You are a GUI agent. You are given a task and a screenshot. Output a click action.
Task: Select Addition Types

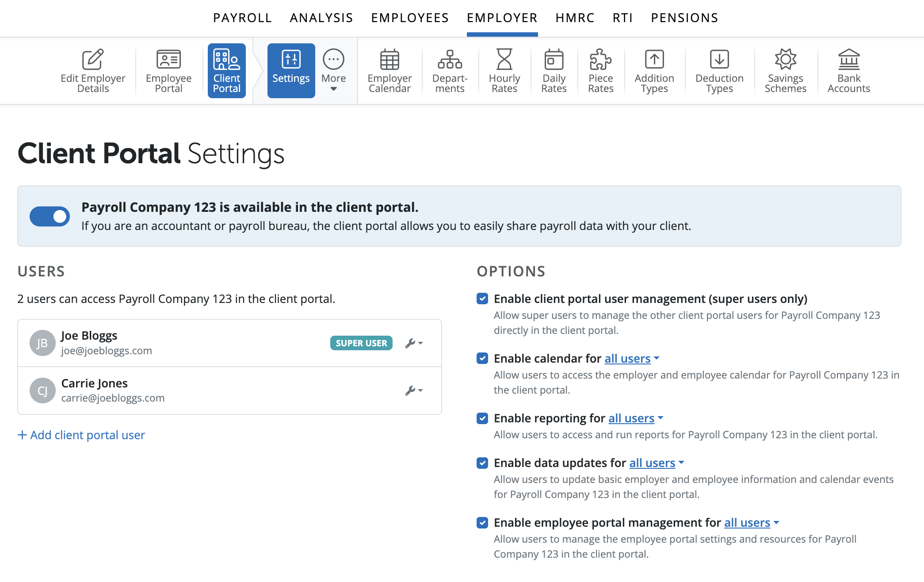654,70
